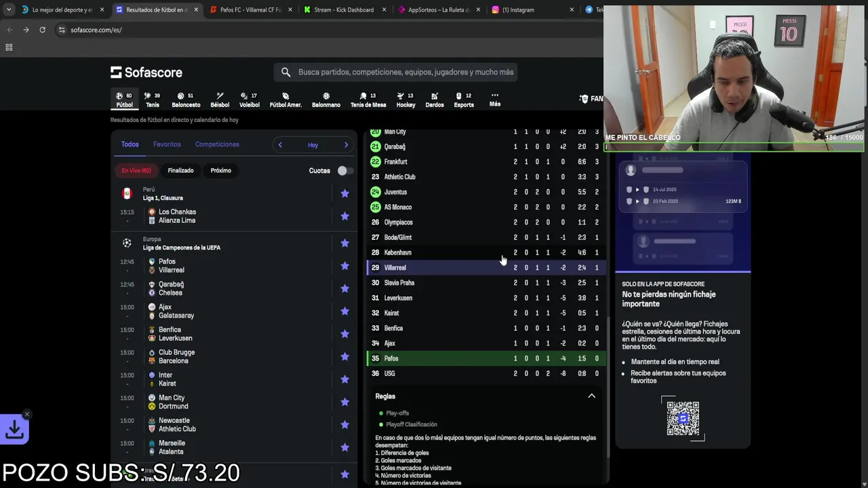Viewport: 868px width, 488px height.
Task: Go to previous day arrow
Action: (280, 144)
